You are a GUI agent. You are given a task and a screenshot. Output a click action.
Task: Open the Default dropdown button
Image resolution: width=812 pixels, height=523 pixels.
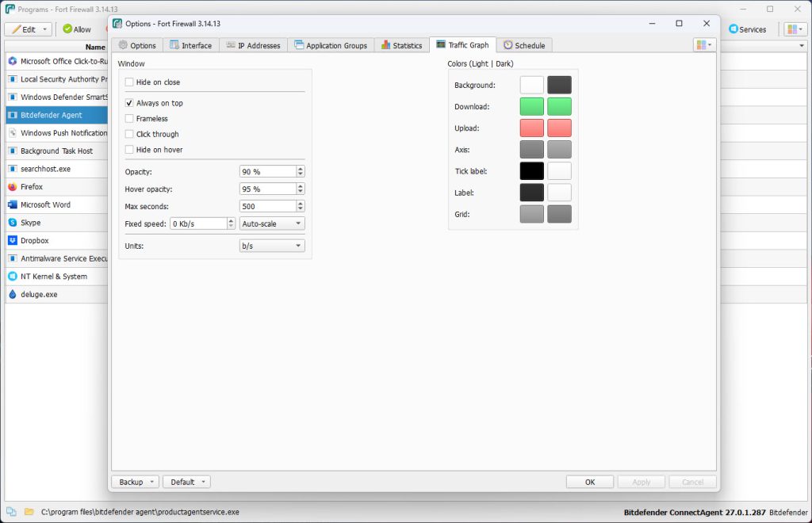tap(187, 482)
